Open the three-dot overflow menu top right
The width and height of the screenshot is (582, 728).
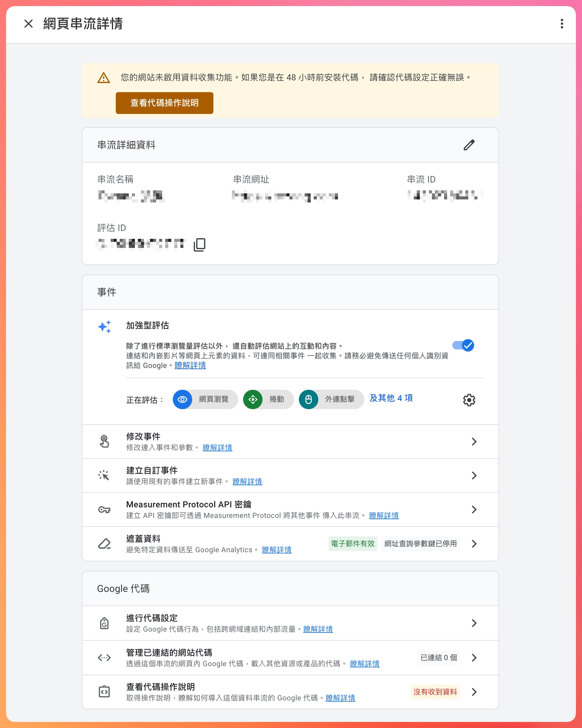[562, 23]
